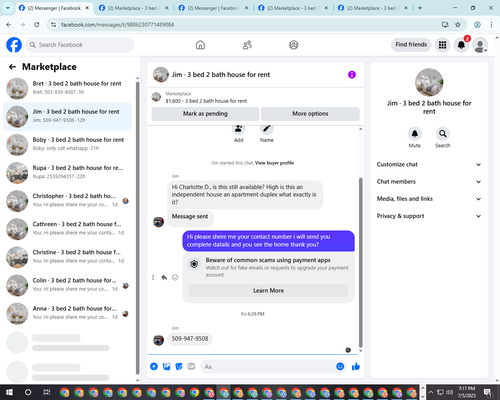
Task: Open conversation info purple icon
Action: point(352,75)
